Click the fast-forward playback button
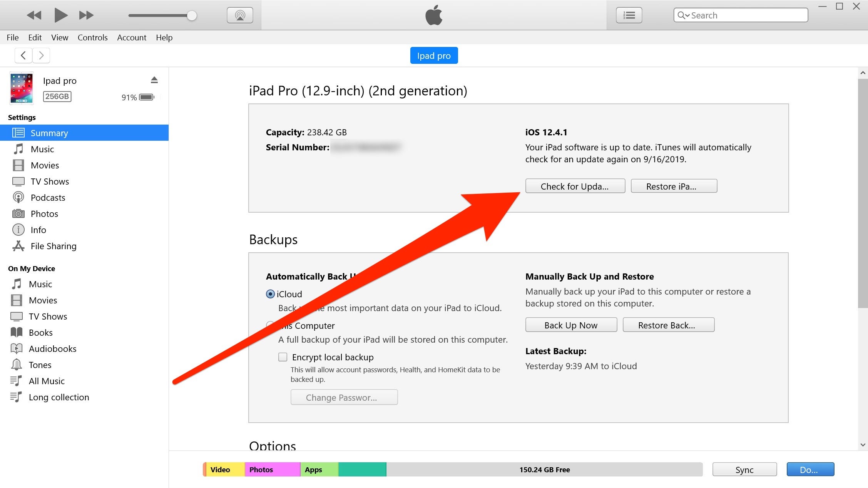868x488 pixels. point(86,15)
